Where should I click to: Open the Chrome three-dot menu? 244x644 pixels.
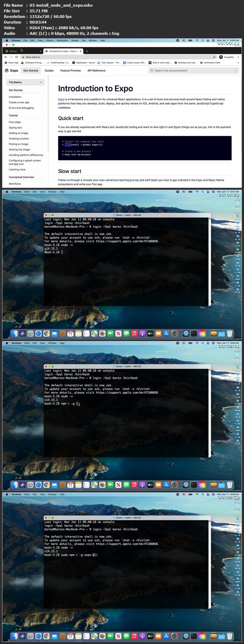pyautogui.click(x=238, y=57)
